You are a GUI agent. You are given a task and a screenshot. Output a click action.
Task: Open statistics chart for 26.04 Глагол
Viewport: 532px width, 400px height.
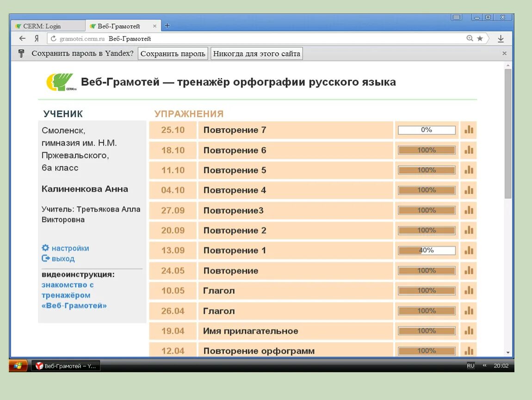click(x=469, y=311)
